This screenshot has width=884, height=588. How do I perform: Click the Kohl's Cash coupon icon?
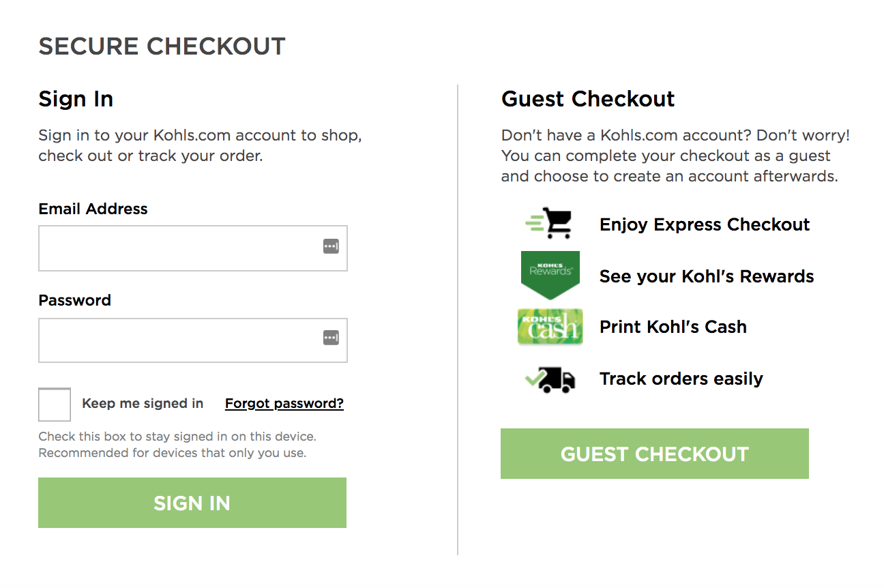(550, 327)
